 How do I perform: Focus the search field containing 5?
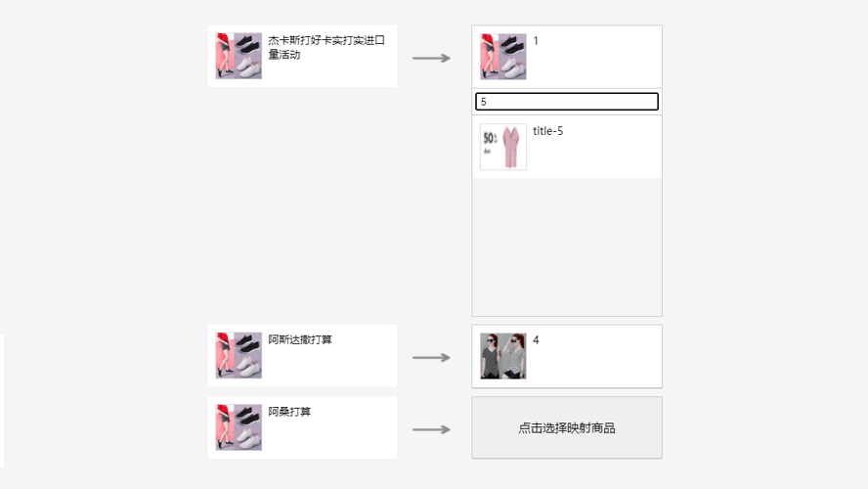pyautogui.click(x=567, y=102)
